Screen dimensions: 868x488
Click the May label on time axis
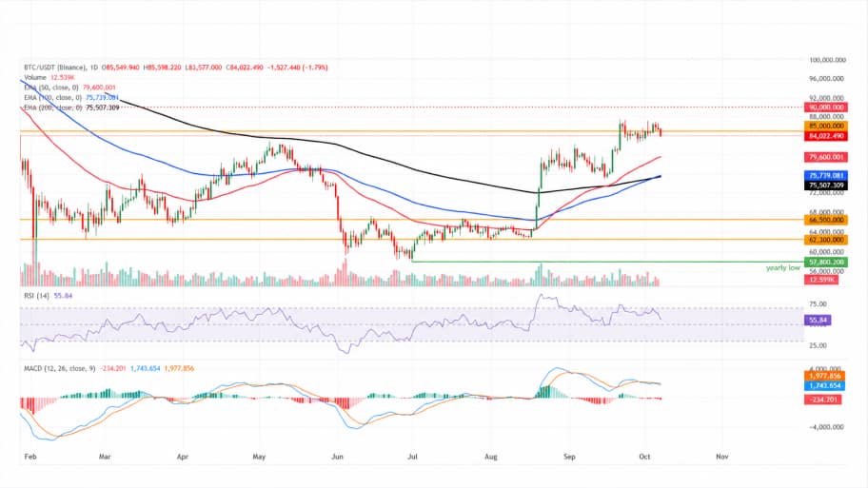pos(259,457)
